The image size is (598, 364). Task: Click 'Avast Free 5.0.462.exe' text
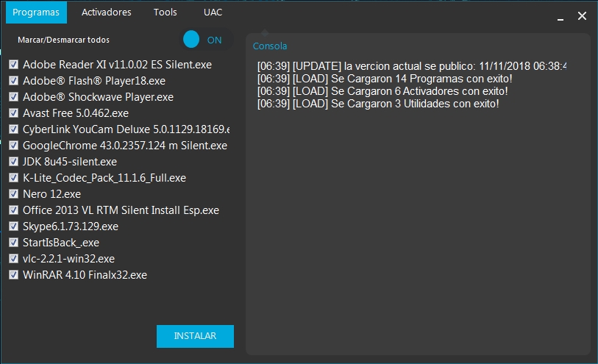[x=76, y=113]
